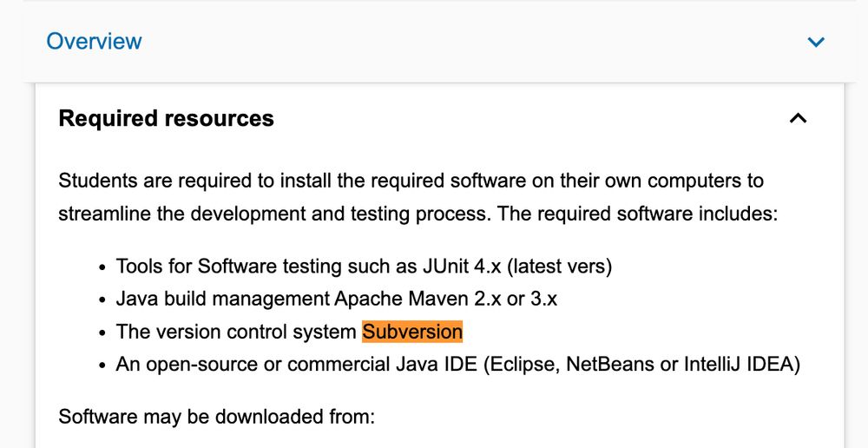The width and height of the screenshot is (868, 448).
Task: Expand the Overview section chevron
Action: pos(816,42)
